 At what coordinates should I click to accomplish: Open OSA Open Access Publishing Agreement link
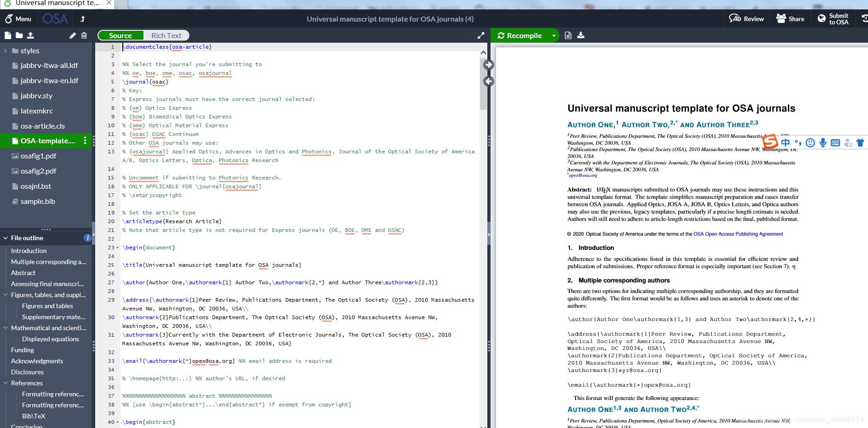[738, 234]
